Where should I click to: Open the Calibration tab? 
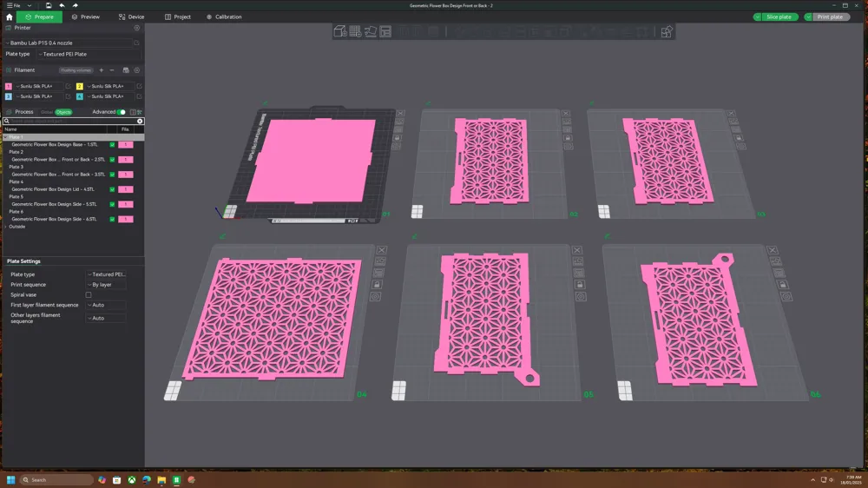click(x=224, y=16)
